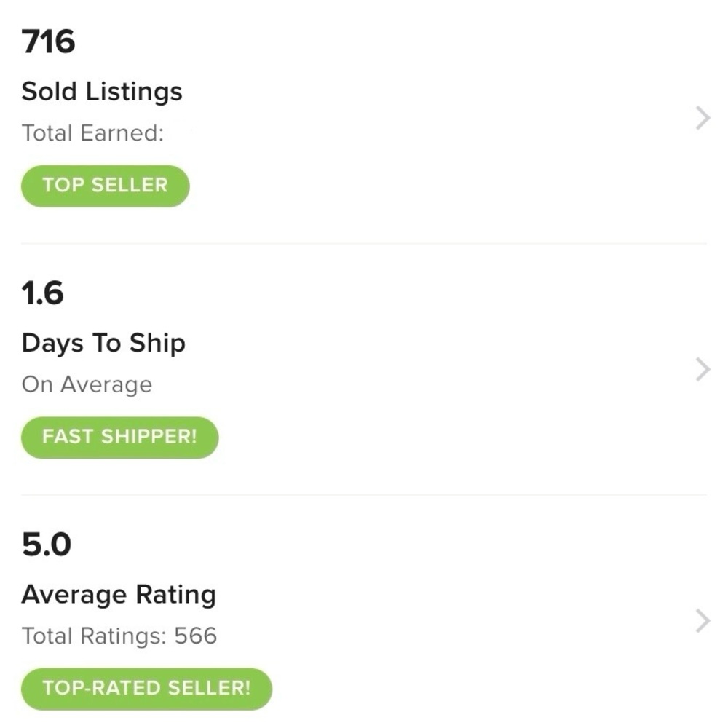This screenshot has width=728, height=728.
Task: Click the On Average subtitle
Action: click(87, 384)
